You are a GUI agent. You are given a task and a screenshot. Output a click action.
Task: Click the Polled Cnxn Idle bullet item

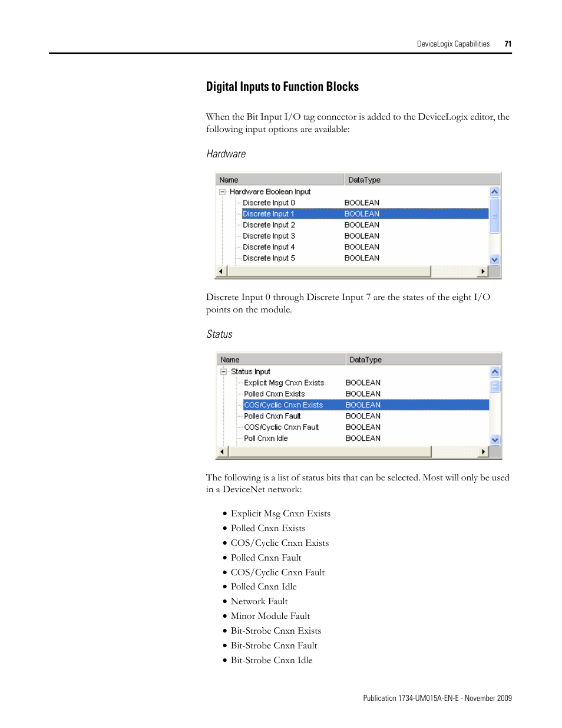pos(263,587)
